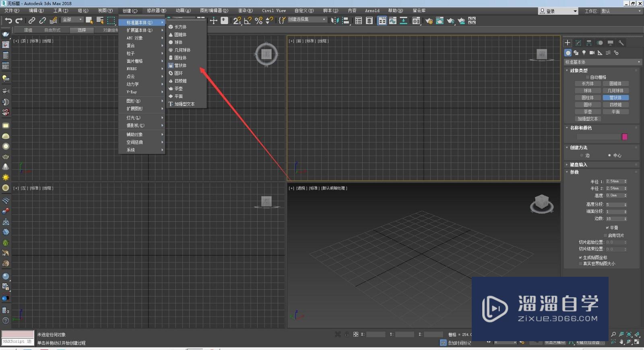Click the Percent Snap toggle icon
Viewport: 644px width, 350px height.
(x=259, y=21)
